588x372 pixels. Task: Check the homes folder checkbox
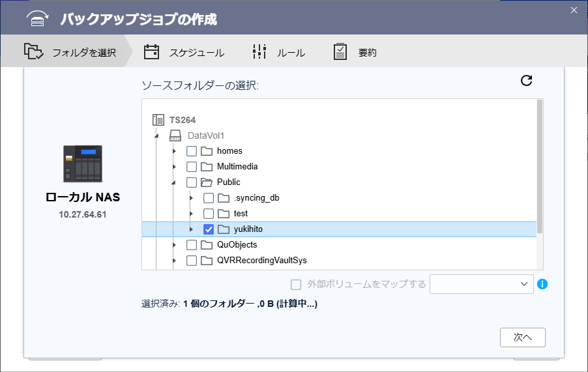192,151
